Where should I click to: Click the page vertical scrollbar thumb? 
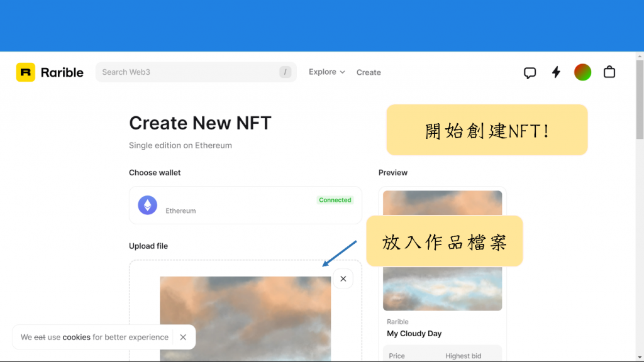click(x=640, y=100)
